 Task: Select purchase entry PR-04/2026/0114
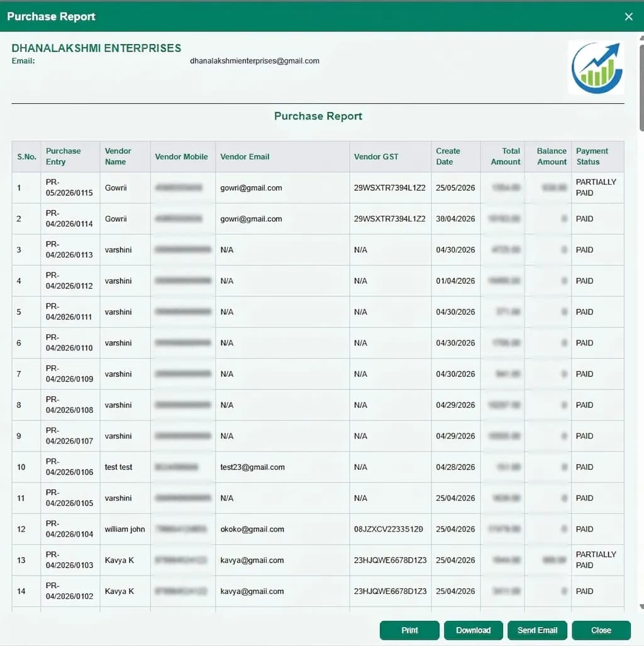(69, 218)
